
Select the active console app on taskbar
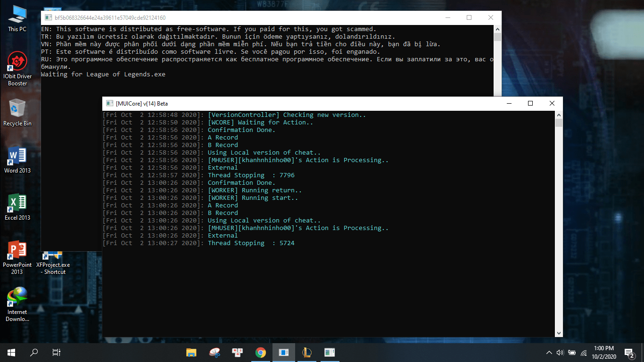284,352
